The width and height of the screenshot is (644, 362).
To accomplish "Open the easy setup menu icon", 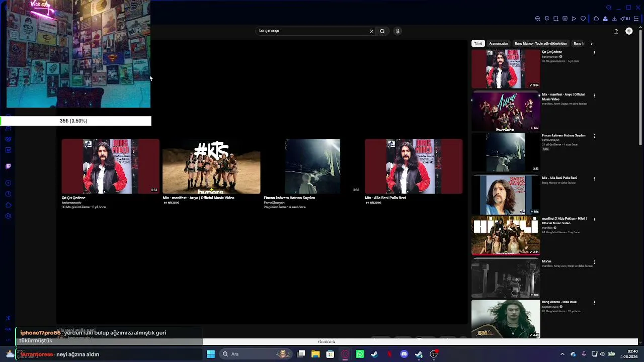I will [x=636, y=19].
